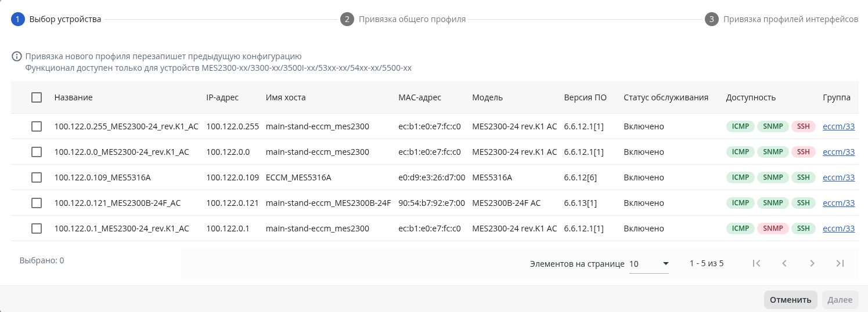The image size is (868, 312).
Task: Open step 3 Привязка профилей интерфейсов
Action: 781,19
